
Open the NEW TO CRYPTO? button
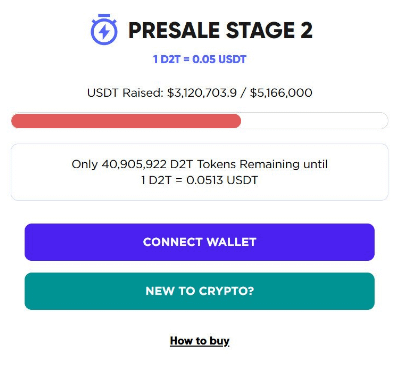(200, 291)
